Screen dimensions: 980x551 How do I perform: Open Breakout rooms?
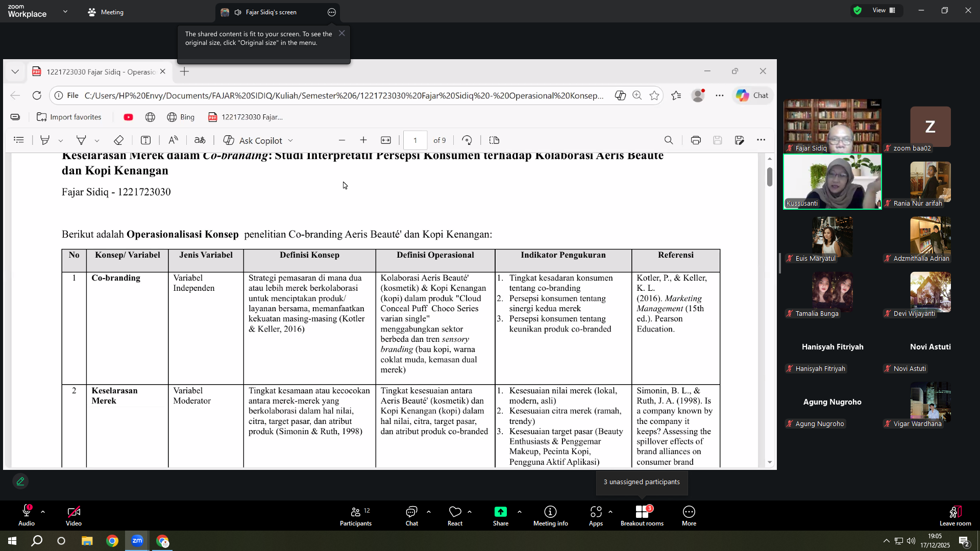tap(642, 515)
